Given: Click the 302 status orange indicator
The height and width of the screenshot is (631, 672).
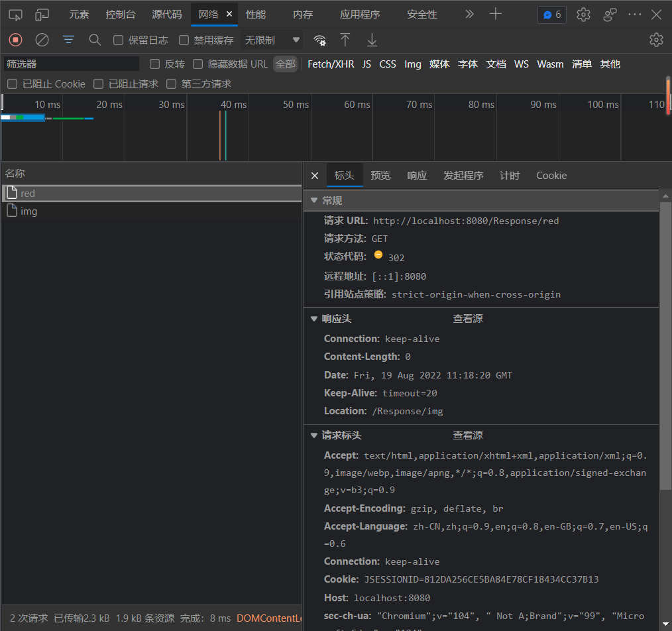Looking at the screenshot, I should click(x=378, y=255).
